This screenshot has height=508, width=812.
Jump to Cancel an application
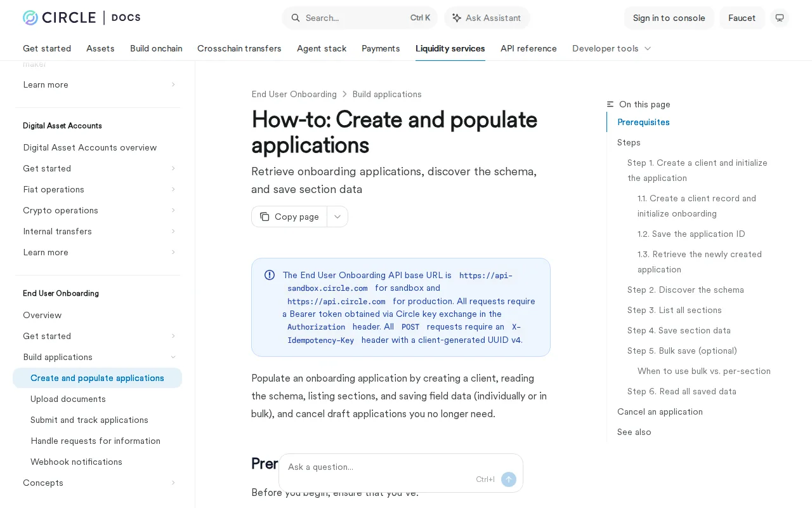(660, 411)
